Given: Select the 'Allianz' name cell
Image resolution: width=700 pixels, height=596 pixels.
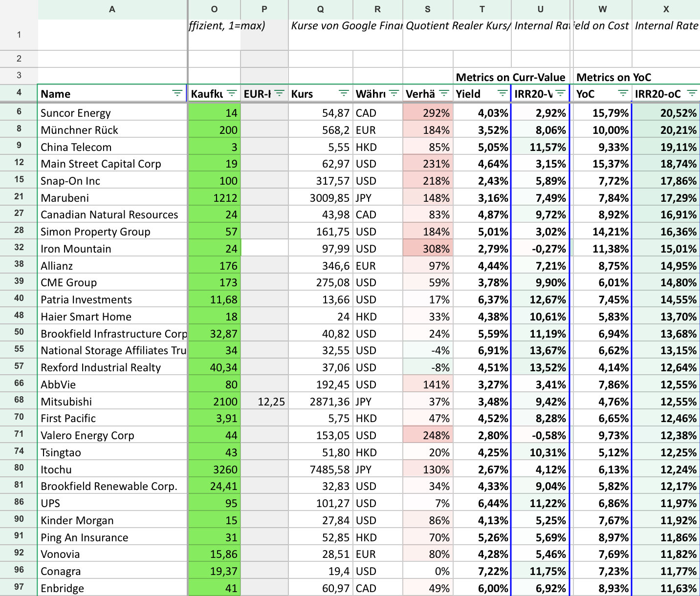Looking at the screenshot, I should pos(112,266).
